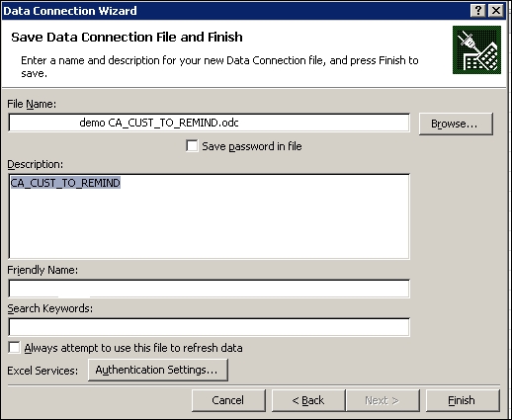Focus the Friendly Name input field
The width and height of the screenshot is (512, 420).
coord(210,289)
